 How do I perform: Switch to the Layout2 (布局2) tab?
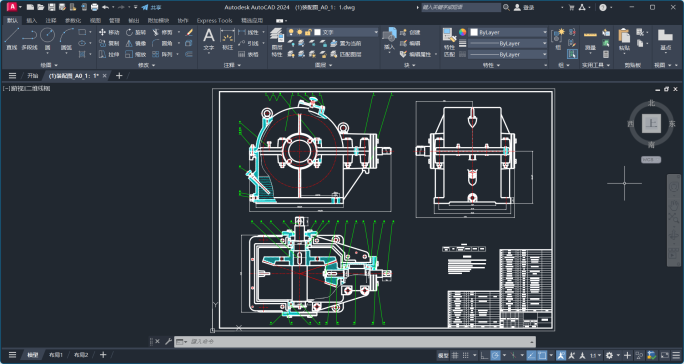(81, 355)
